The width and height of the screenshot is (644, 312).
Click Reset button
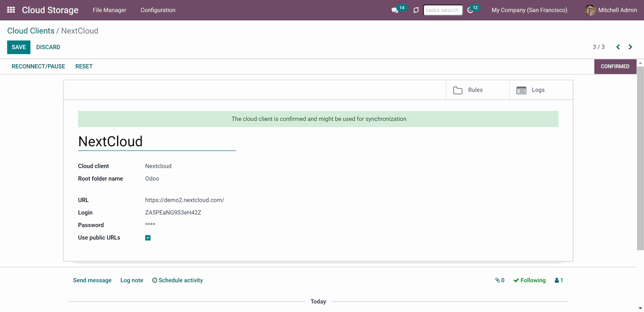pyautogui.click(x=84, y=67)
